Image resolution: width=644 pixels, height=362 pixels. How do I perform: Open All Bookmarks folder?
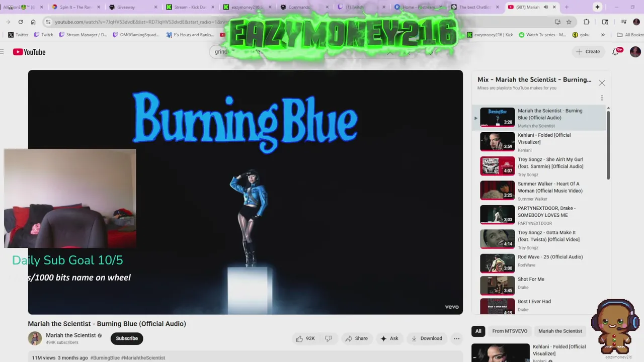pyautogui.click(x=630, y=35)
